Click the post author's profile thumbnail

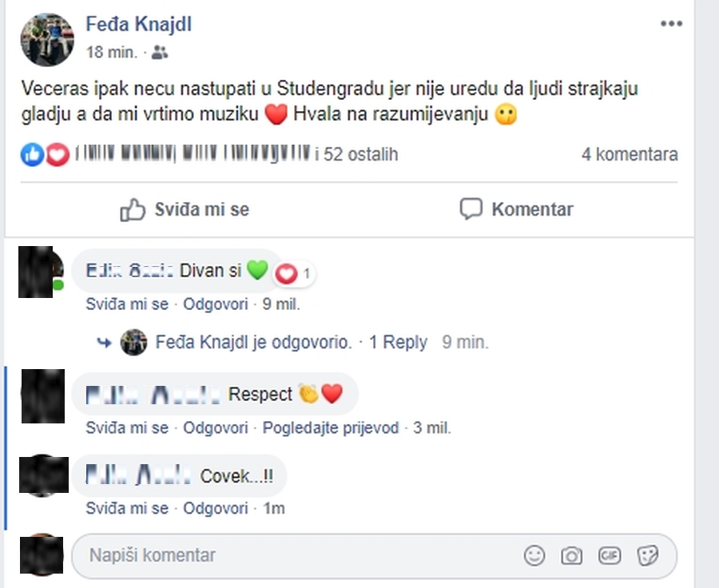[x=47, y=38]
